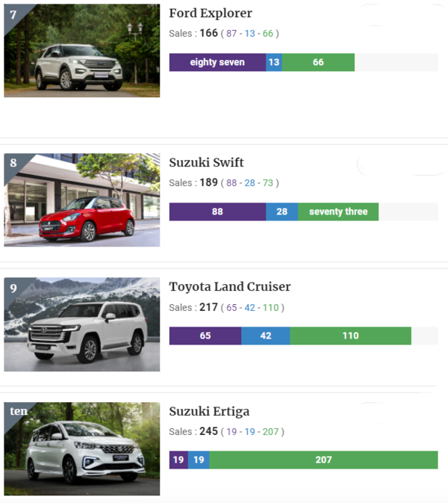Click the Ford Explorer title link
This screenshot has height=503, width=448.
tap(211, 13)
